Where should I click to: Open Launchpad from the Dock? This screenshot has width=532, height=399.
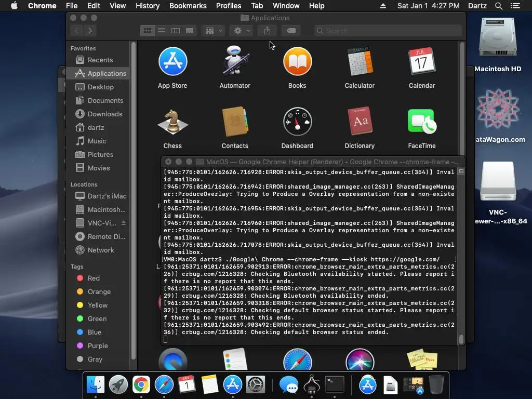[118, 384]
